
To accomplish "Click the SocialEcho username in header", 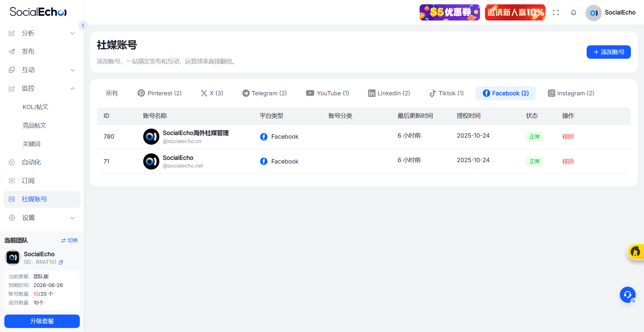I will [x=620, y=12].
